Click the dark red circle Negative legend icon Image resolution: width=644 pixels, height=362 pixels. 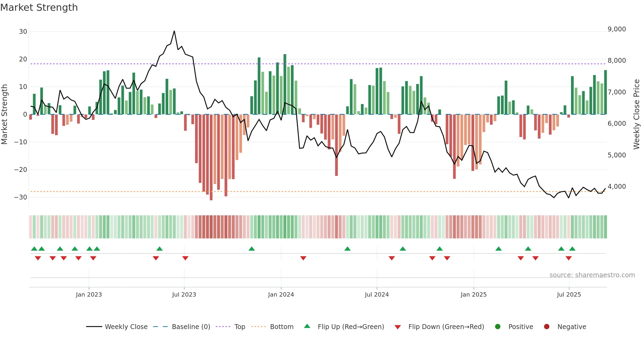547,327
